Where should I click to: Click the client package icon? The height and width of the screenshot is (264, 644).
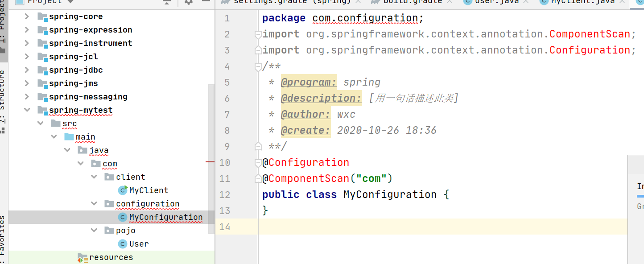[x=109, y=177]
